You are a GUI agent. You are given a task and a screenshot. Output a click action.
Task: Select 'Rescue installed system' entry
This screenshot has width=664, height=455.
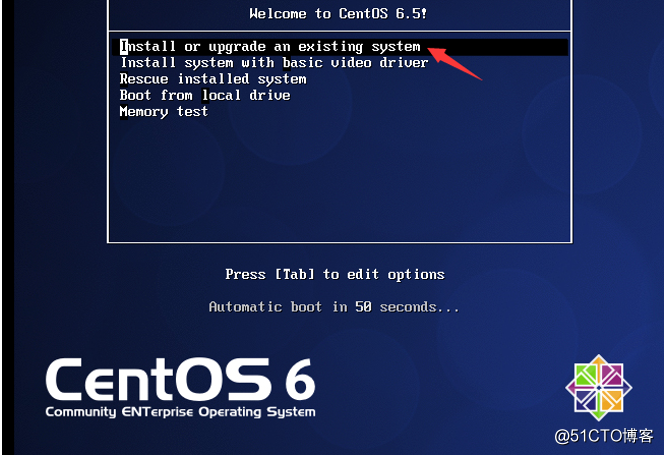[x=213, y=79]
